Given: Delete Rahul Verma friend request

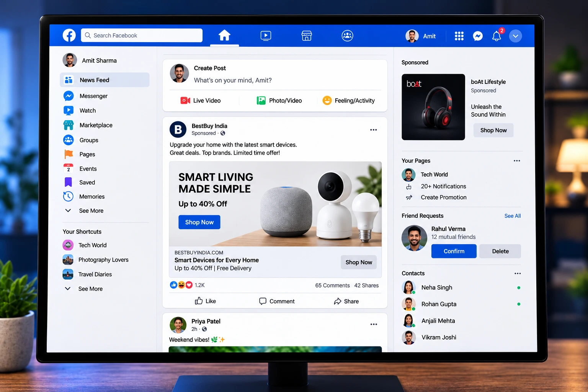Looking at the screenshot, I should [500, 251].
